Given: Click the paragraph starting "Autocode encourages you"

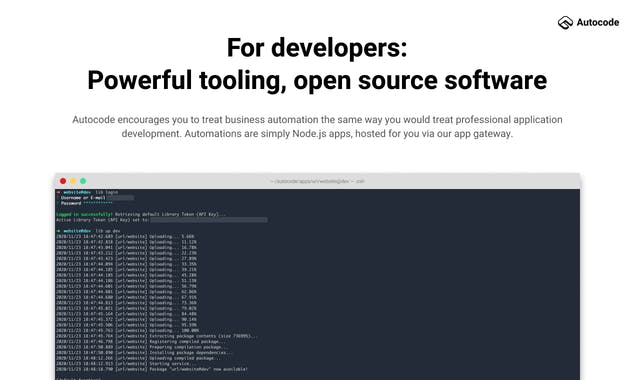Looking at the screenshot, I should click(317, 126).
